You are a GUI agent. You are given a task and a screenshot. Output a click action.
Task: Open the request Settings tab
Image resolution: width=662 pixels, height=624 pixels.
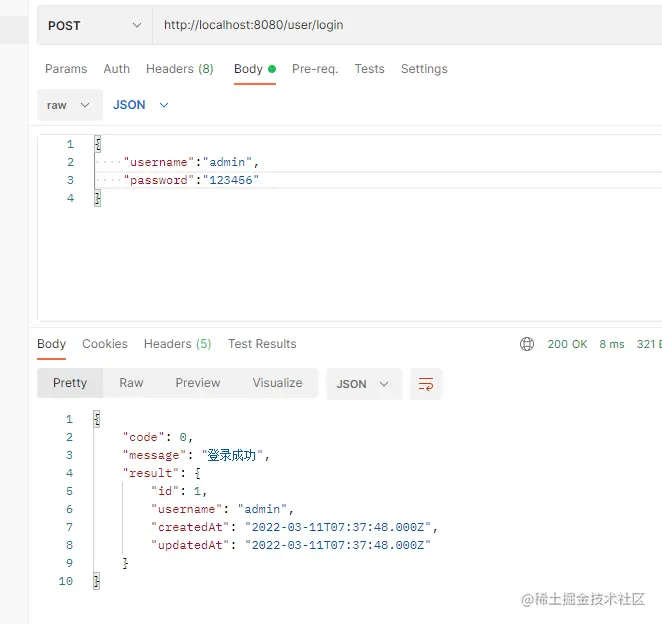(424, 69)
